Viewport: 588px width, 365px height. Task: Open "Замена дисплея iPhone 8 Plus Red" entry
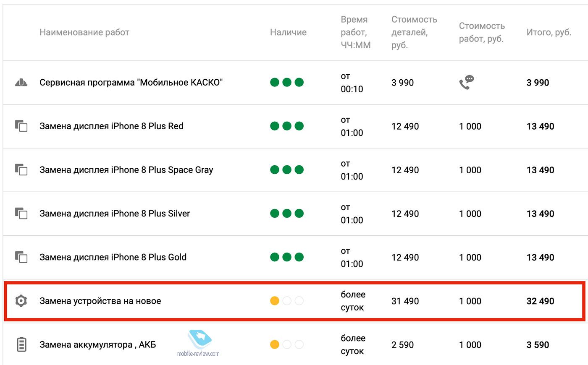tap(111, 126)
